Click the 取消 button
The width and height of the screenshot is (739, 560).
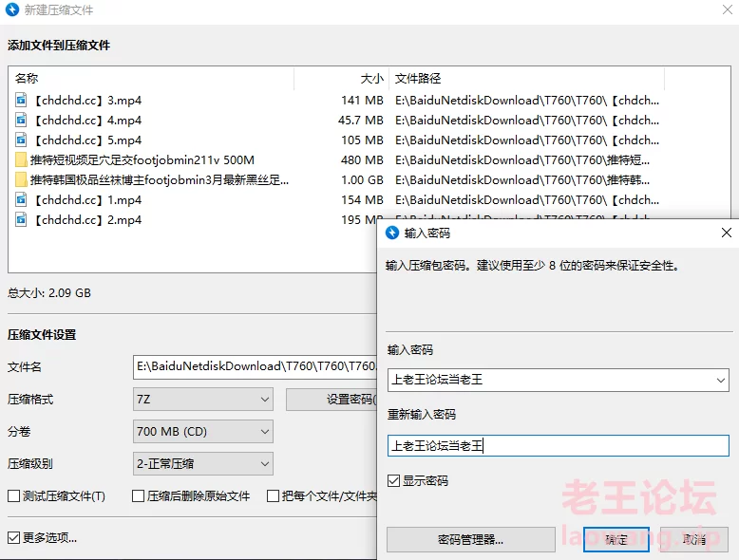pos(694,539)
